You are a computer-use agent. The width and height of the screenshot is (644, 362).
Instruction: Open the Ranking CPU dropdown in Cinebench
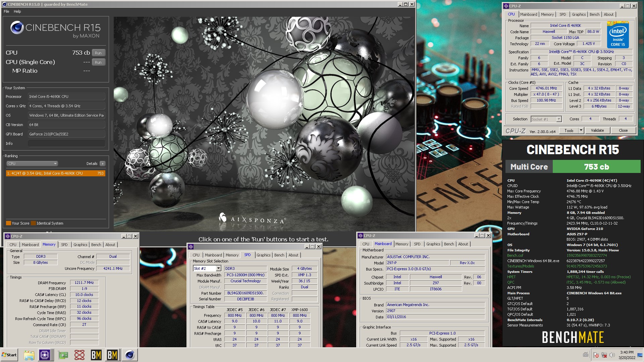(32, 164)
